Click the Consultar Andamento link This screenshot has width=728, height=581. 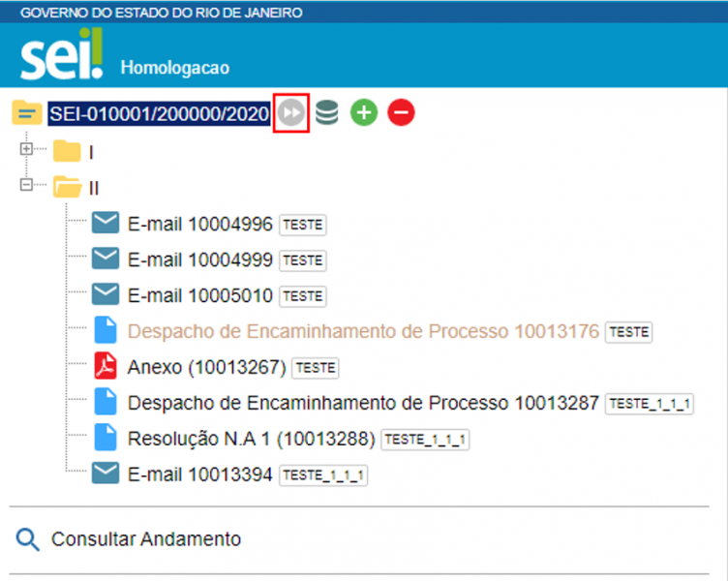(x=145, y=539)
